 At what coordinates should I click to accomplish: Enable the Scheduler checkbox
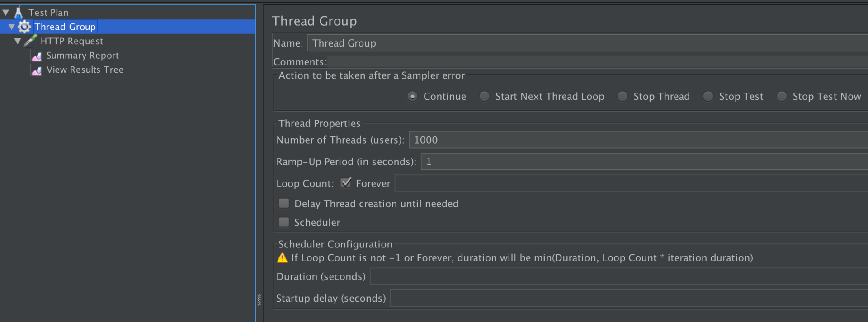point(284,222)
